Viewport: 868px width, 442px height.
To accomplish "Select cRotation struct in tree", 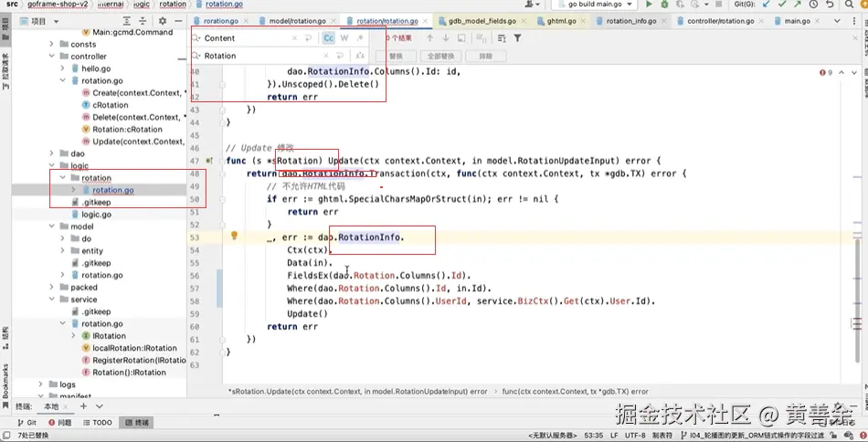I will click(x=111, y=105).
